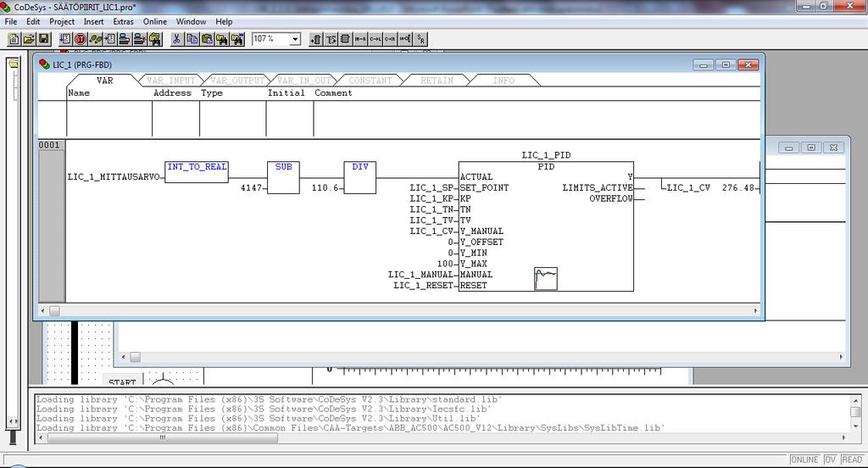Open the Help menu
Screen dimensions: 868x468
224,21
